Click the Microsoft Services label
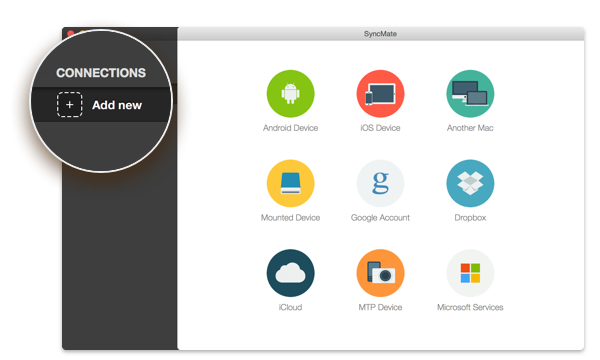Image resolution: width=600 pixels, height=360 pixels. coord(470,307)
